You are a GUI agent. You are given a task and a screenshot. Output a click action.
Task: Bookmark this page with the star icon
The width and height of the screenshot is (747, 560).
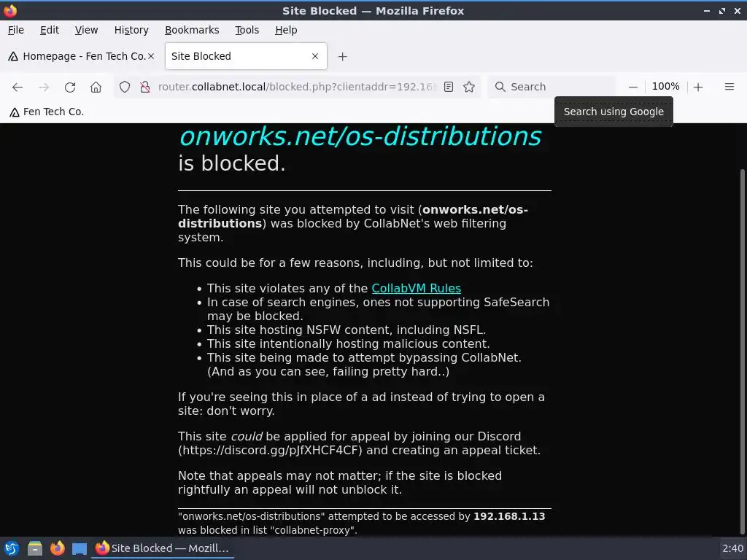pyautogui.click(x=469, y=87)
